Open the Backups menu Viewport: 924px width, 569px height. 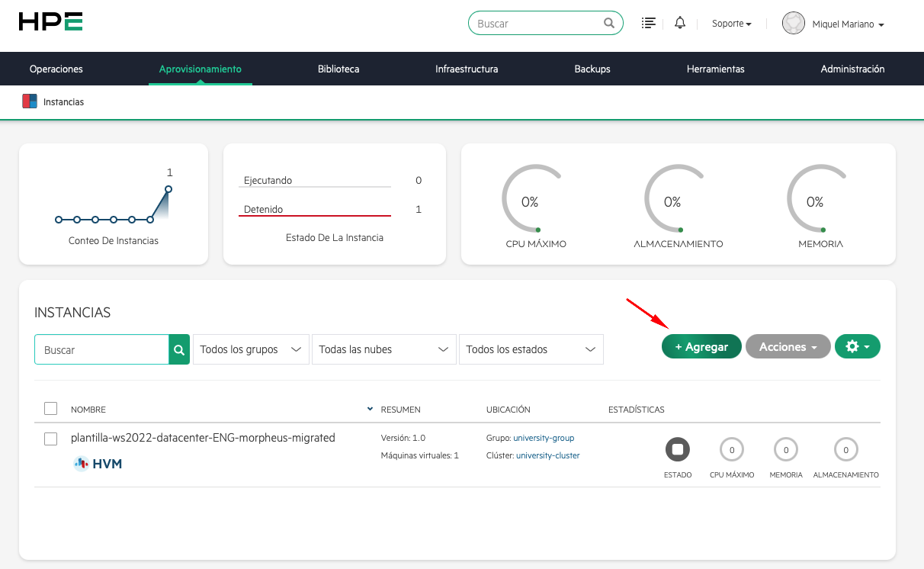(592, 69)
